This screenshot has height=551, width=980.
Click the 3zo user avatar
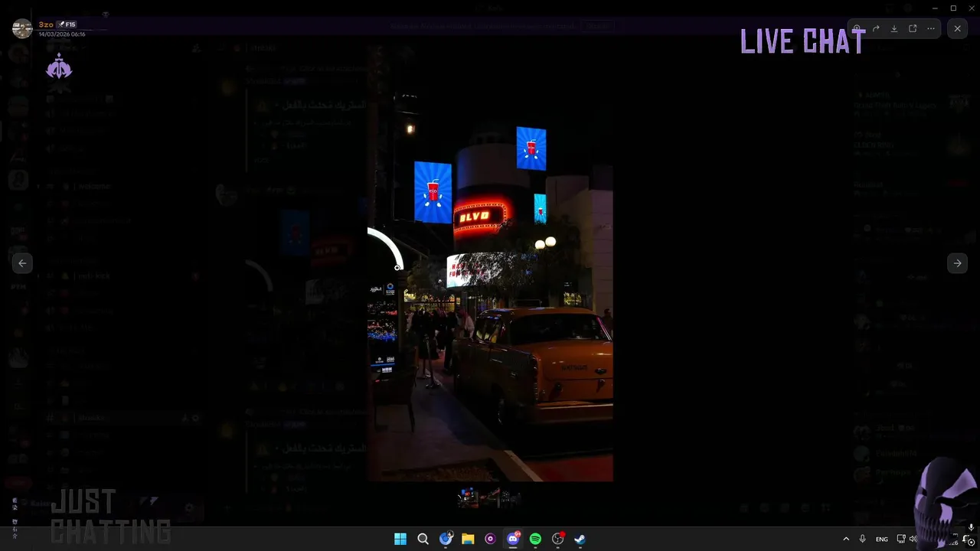click(22, 29)
